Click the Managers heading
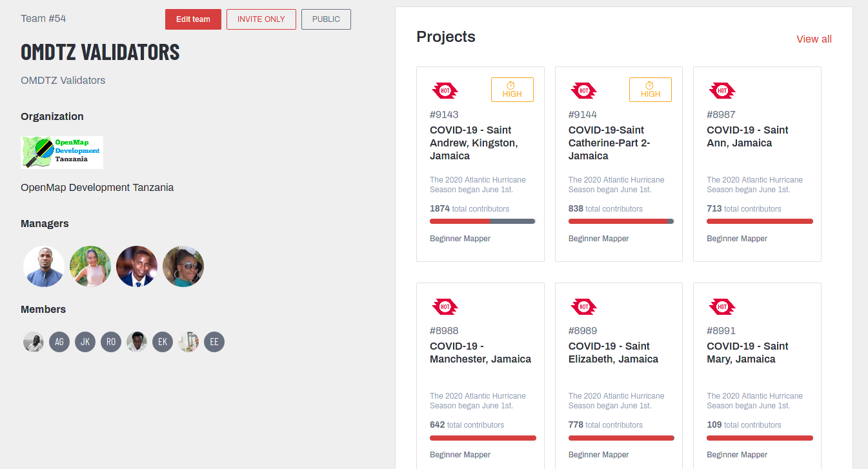Screen dimensions: 868x469 point(45,223)
